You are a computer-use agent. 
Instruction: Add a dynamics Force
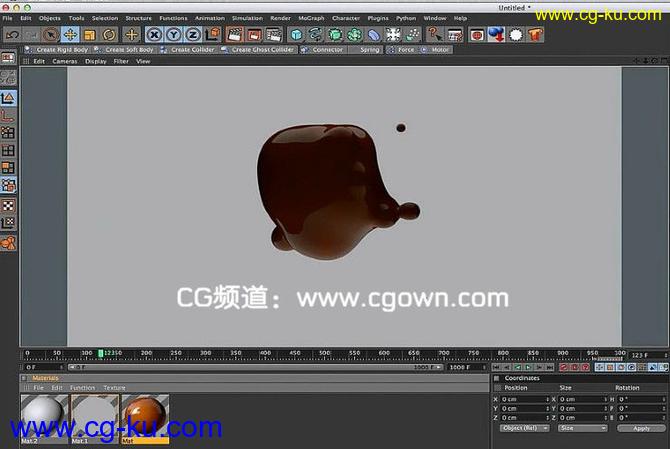point(401,50)
